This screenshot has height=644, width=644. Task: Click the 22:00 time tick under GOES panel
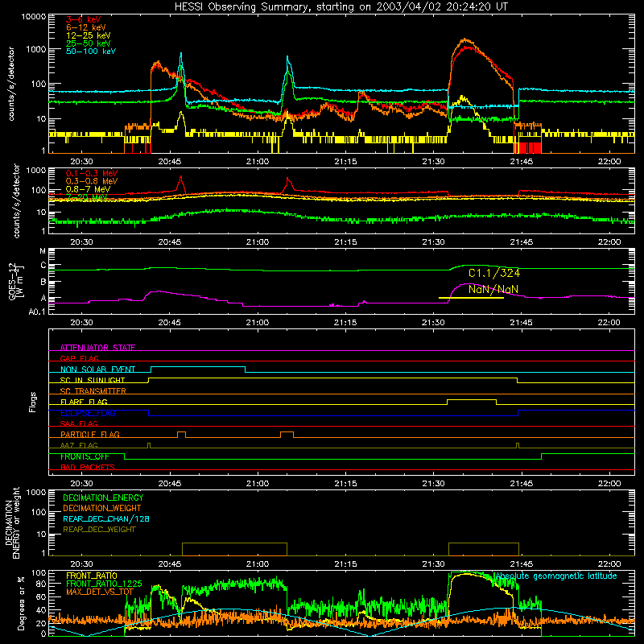click(x=609, y=323)
